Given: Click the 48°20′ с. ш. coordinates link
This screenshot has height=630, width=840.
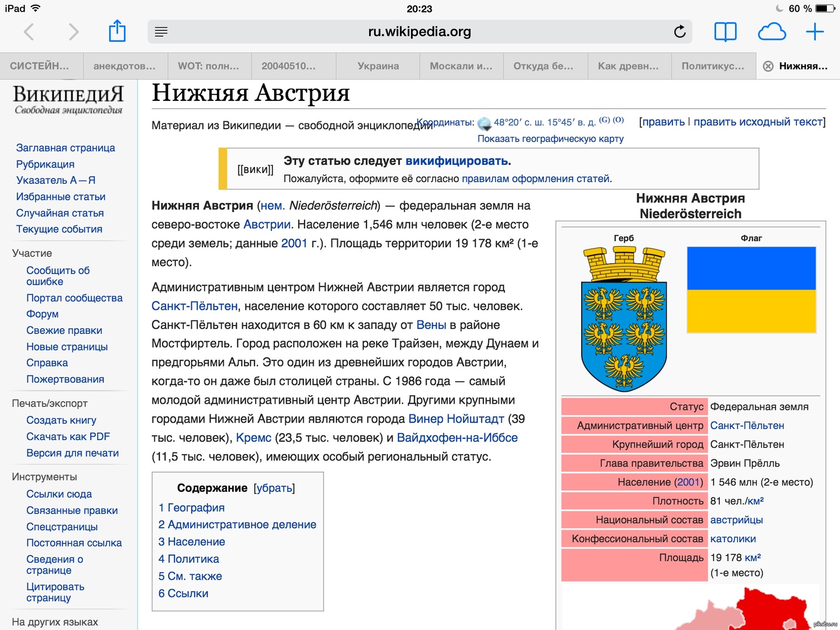Looking at the screenshot, I should tap(544, 123).
